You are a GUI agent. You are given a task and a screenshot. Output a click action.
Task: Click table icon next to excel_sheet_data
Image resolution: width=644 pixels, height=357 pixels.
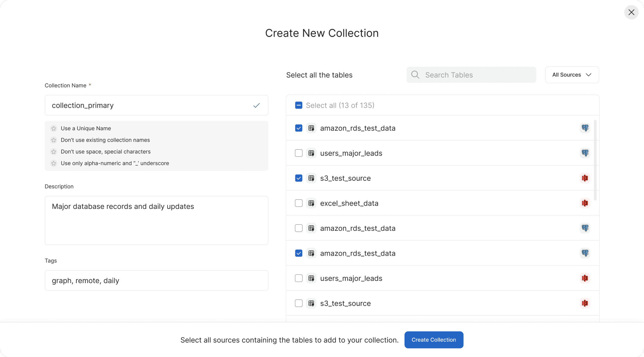[311, 203]
